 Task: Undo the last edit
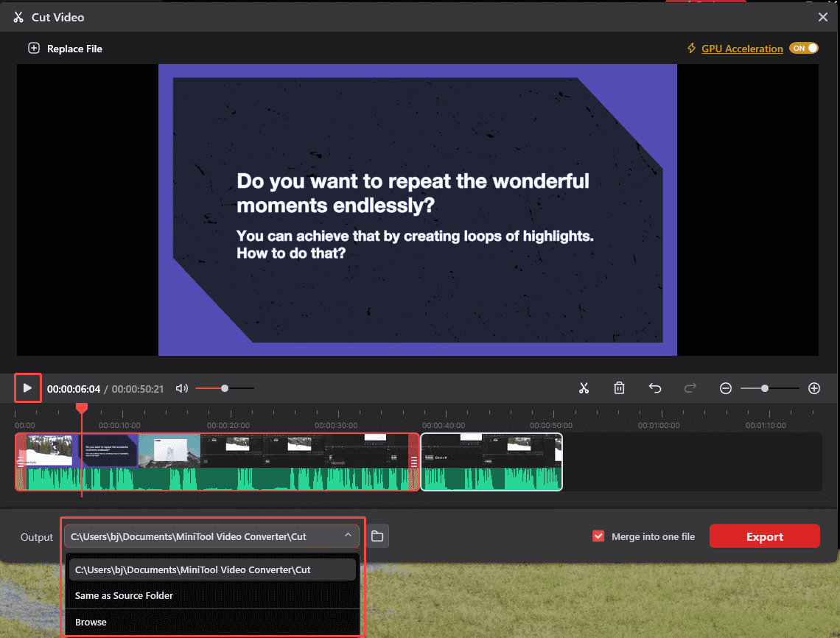pos(654,388)
